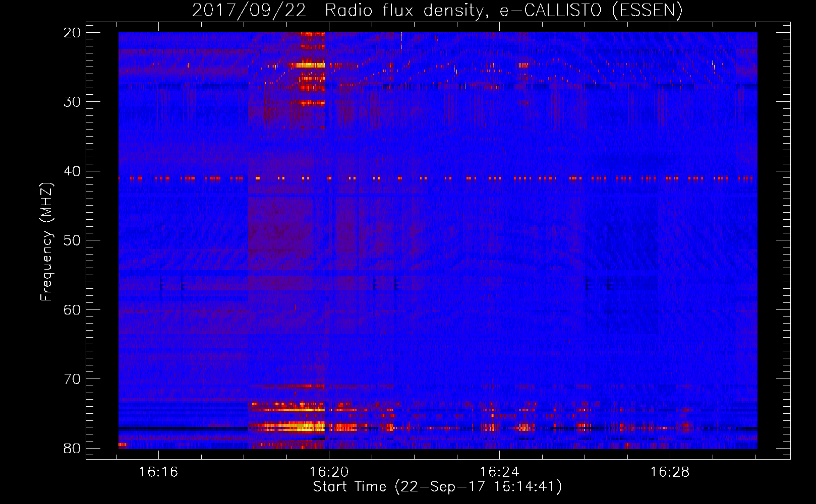The image size is (816, 504).
Task: Click the 'Start Time (22-Sep-17 16:14:41)' label
Action: point(437,487)
